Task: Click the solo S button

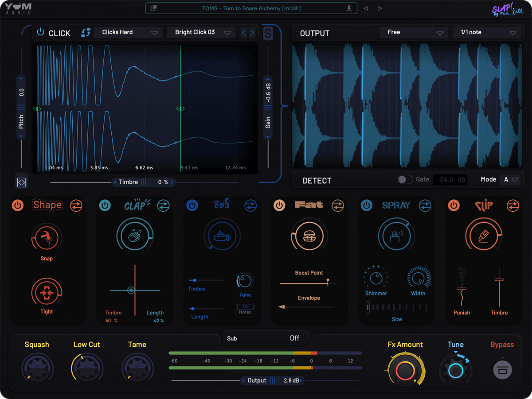Action: point(268,34)
